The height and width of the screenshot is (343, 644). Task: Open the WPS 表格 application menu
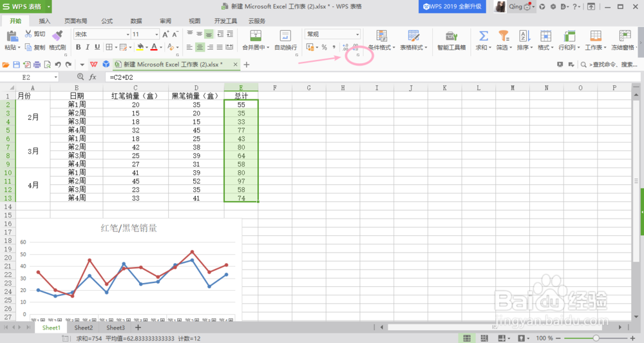[x=26, y=6]
